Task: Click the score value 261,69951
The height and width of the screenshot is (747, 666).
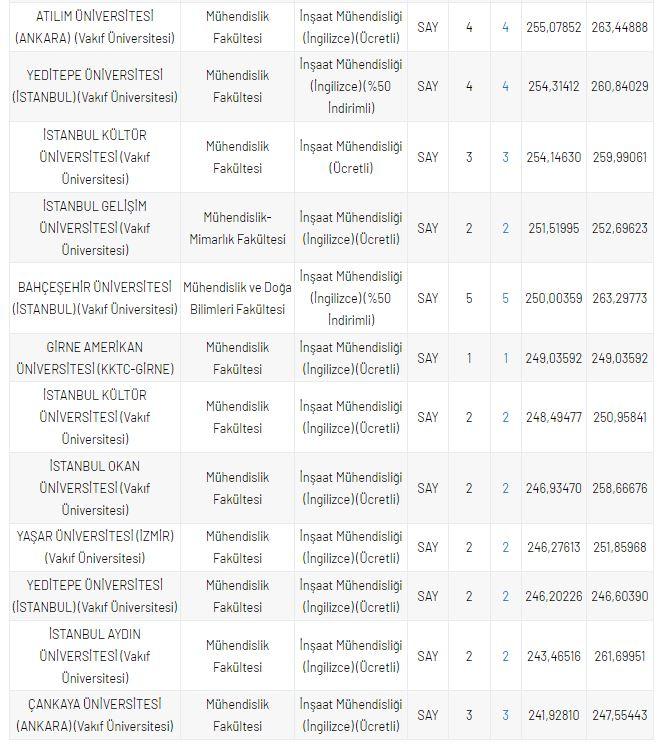Action: [619, 656]
